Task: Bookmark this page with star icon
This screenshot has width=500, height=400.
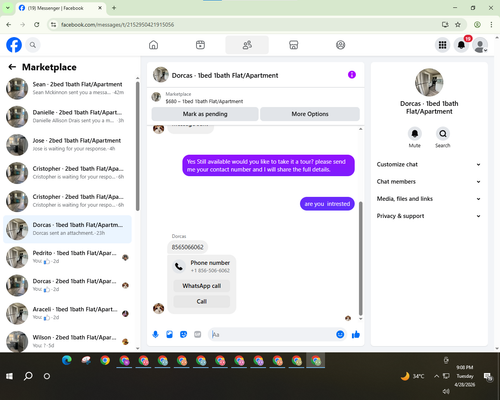Action: 458,24
